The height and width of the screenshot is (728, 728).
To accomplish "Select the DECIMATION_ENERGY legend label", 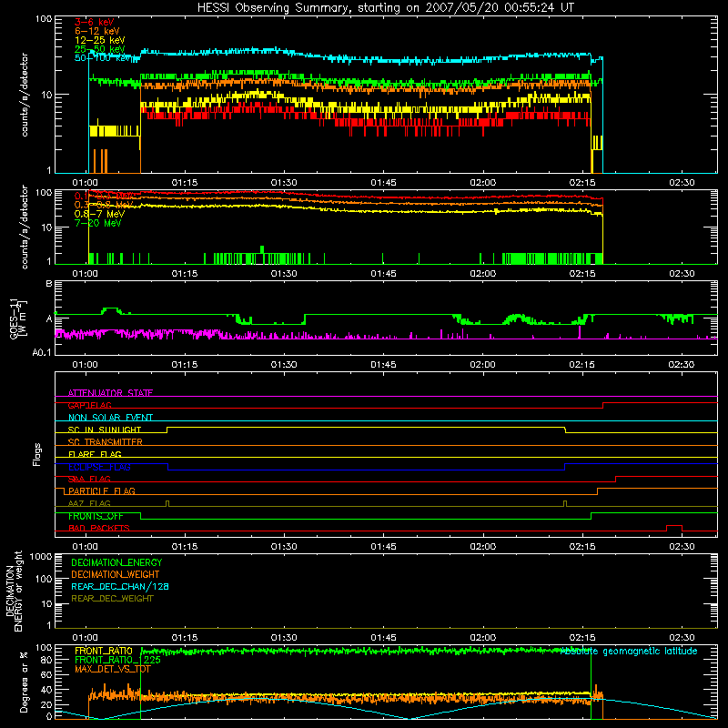I will pyautogui.click(x=117, y=562).
